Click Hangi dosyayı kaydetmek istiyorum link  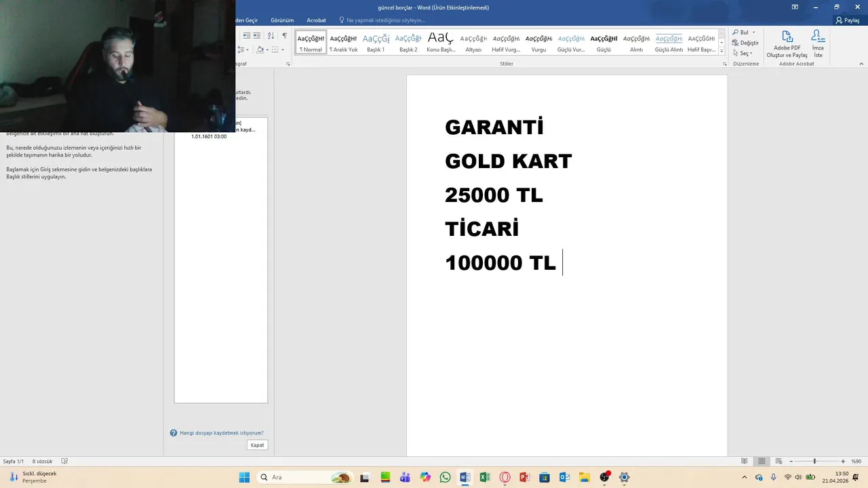[221, 433]
